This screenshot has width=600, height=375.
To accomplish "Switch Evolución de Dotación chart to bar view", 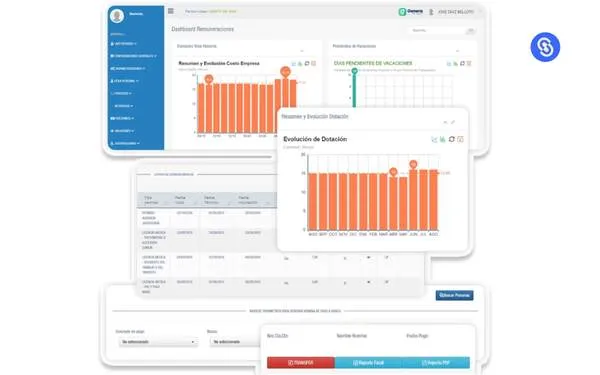I will (x=443, y=139).
